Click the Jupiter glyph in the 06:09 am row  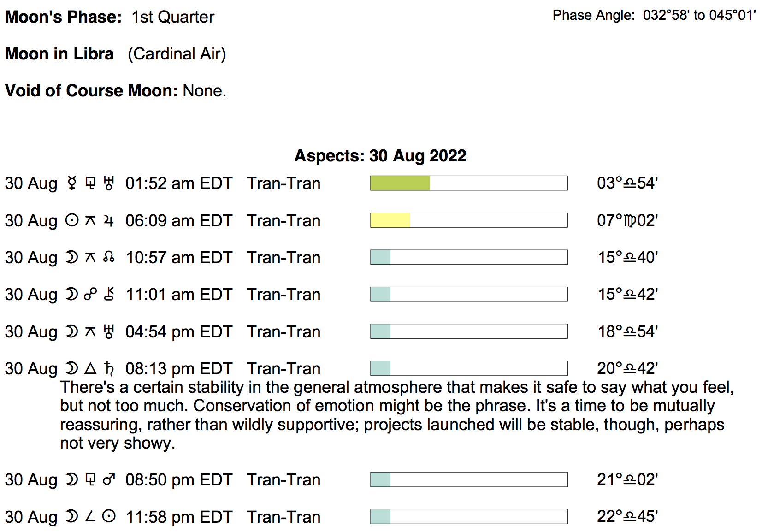(x=108, y=220)
